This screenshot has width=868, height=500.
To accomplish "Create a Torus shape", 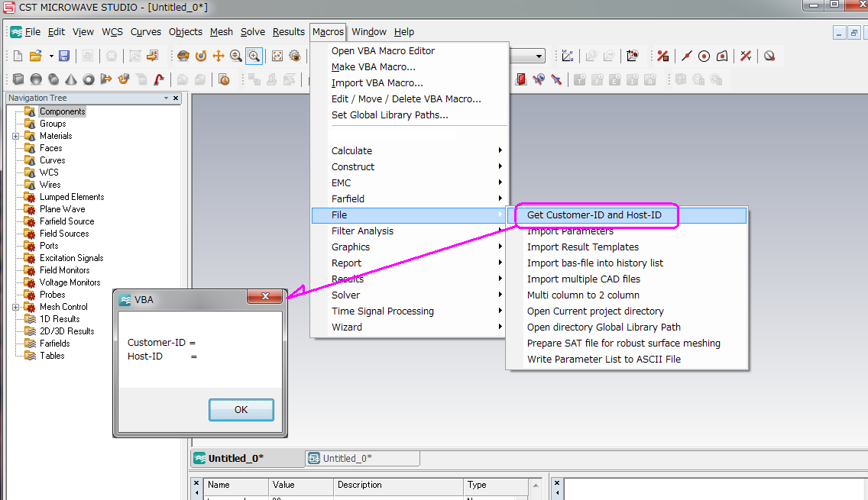I will (89, 79).
